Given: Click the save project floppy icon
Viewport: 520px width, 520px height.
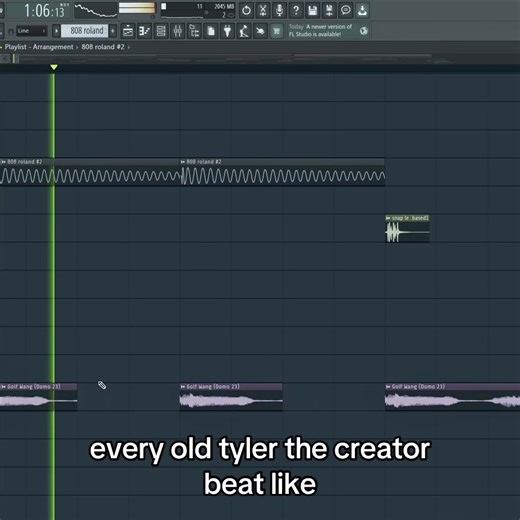Looking at the screenshot, I should coord(313,11).
